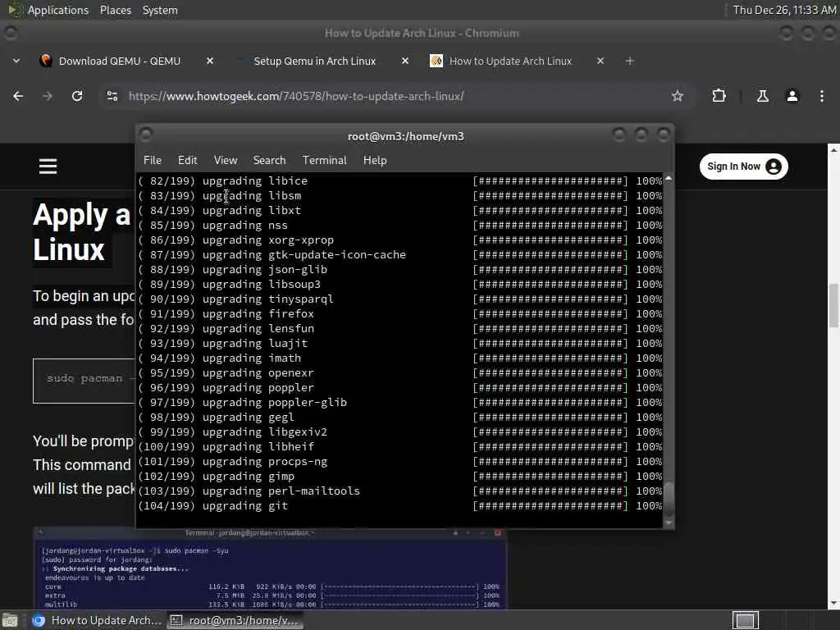Switch to Chromium taskbar window button
Viewport: 840px width, 630px height.
[98, 620]
